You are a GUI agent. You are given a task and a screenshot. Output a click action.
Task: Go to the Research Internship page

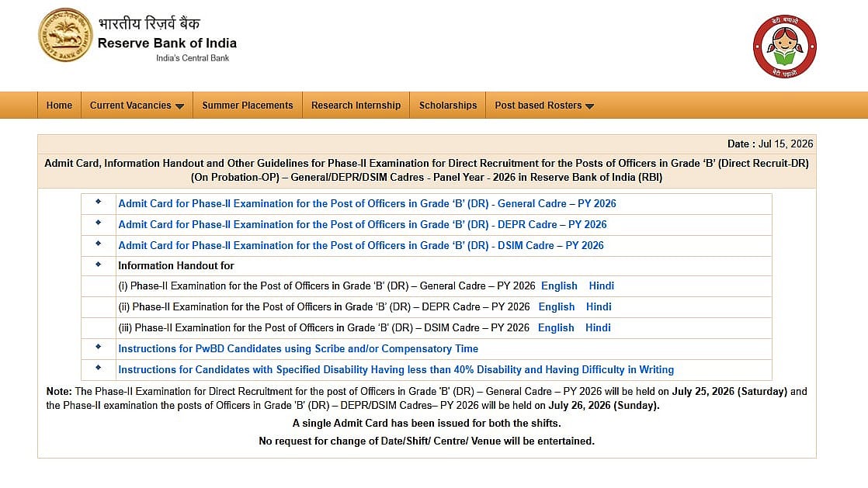pyautogui.click(x=356, y=105)
